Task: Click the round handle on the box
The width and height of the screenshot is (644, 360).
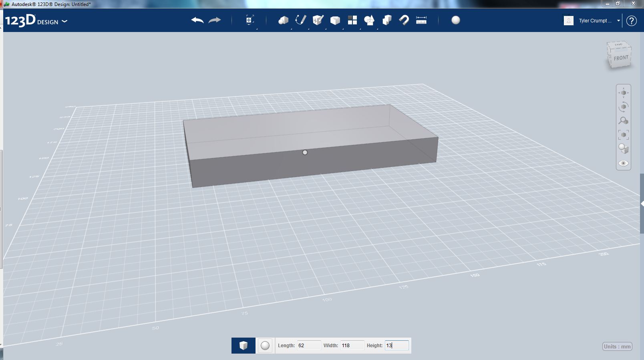Action: coord(305,152)
